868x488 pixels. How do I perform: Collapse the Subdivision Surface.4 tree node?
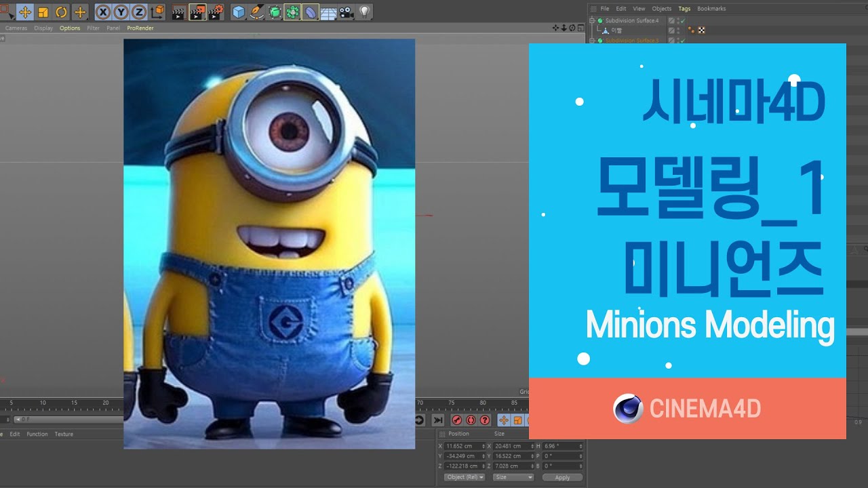pyautogui.click(x=591, y=20)
